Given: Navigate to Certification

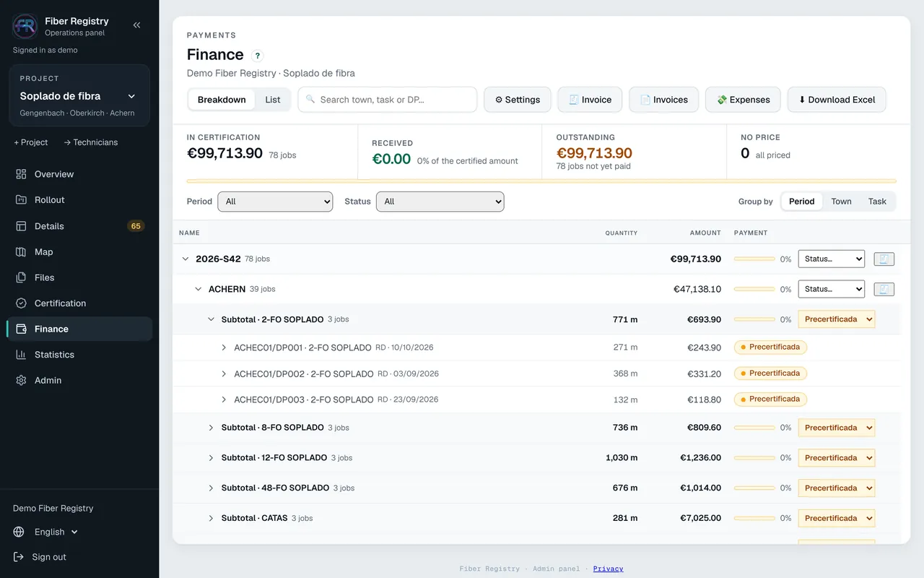Looking at the screenshot, I should 79,303.
